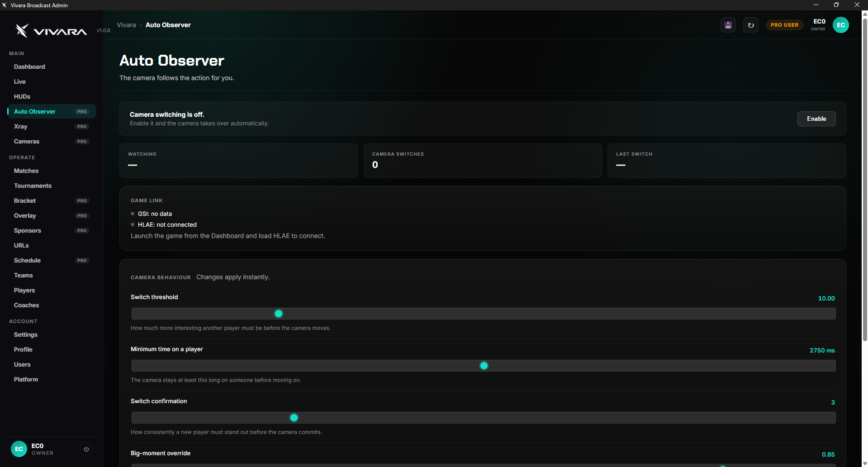Screen dimensions: 868x467
Task: Go to the Teams page
Action: tap(52, 275)
